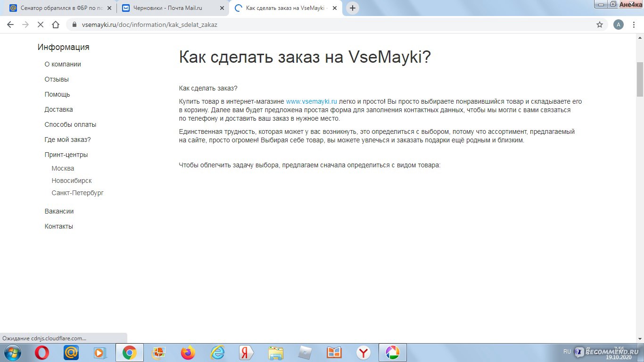Select 'Новосибирск' print center link

(x=72, y=181)
